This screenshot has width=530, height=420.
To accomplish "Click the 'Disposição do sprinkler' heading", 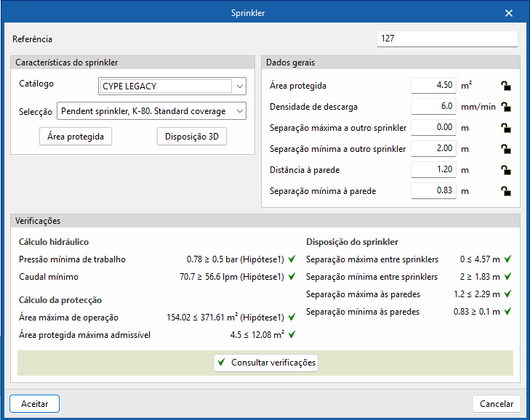I will tap(352, 242).
